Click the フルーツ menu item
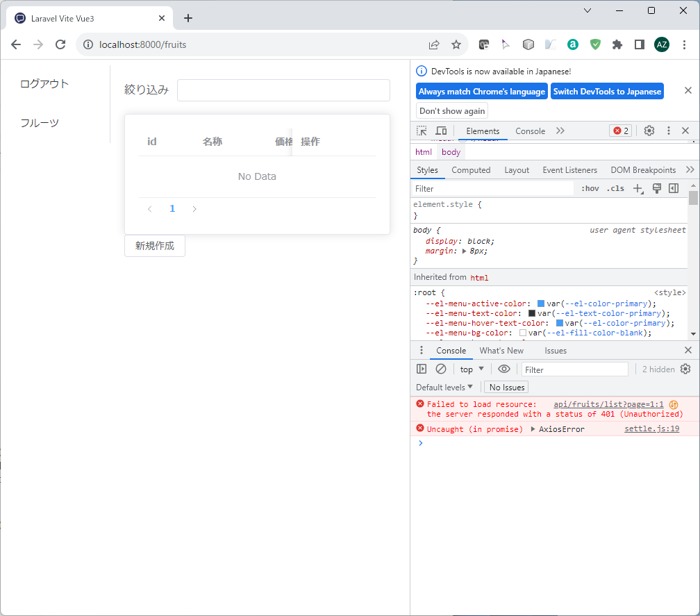 pos(40,123)
